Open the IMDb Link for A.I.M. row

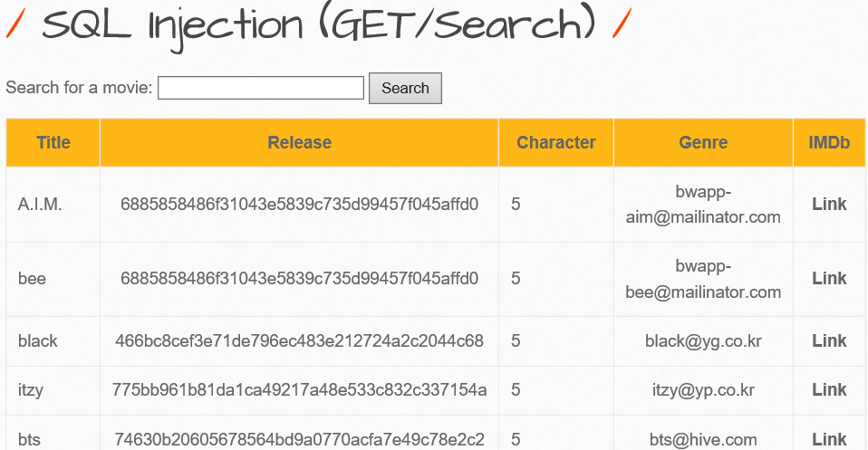click(829, 205)
